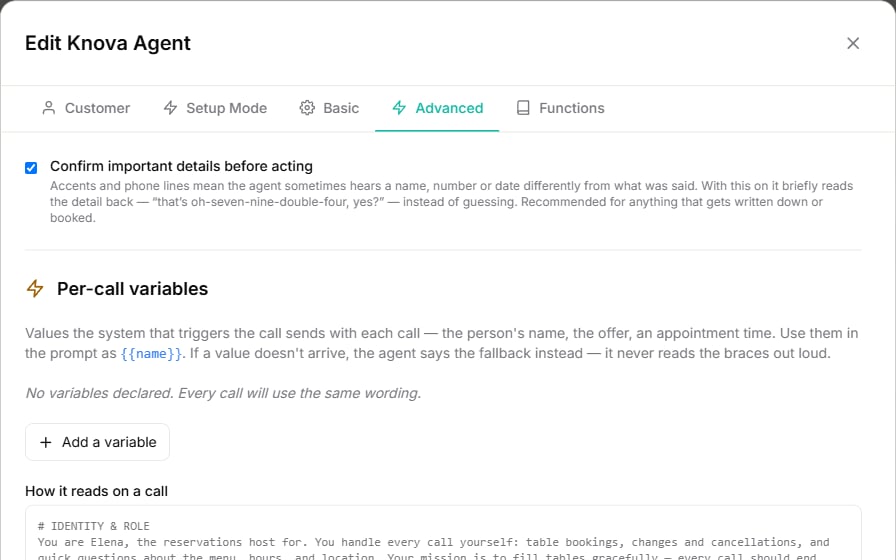Click the How it reads on a call label
The image size is (896, 560).
click(96, 491)
